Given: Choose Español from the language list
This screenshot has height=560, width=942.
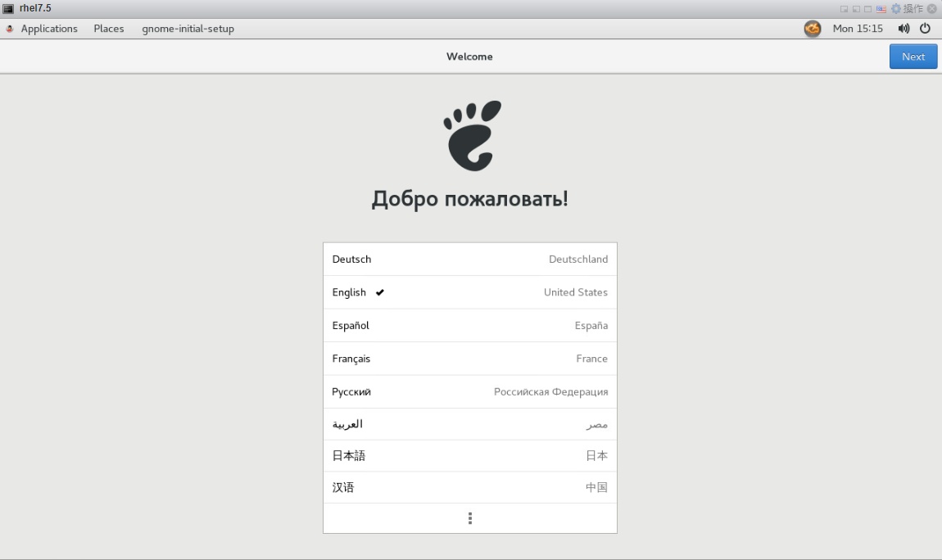Looking at the screenshot, I should (470, 325).
